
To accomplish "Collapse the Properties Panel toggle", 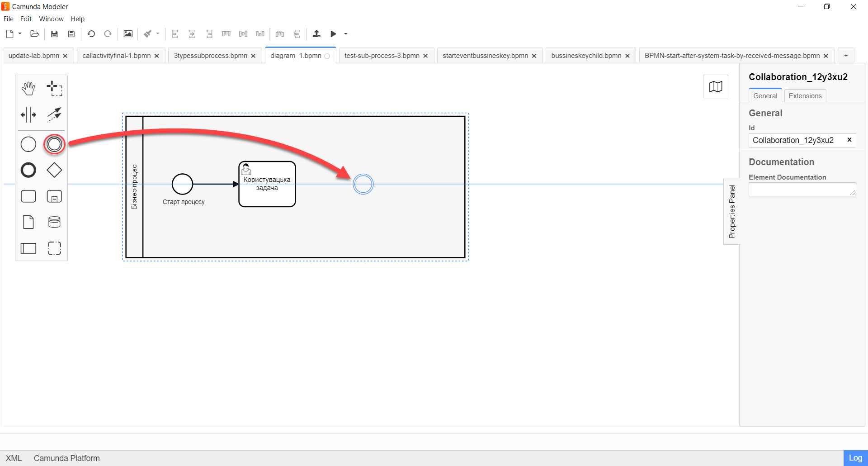I will click(x=732, y=211).
